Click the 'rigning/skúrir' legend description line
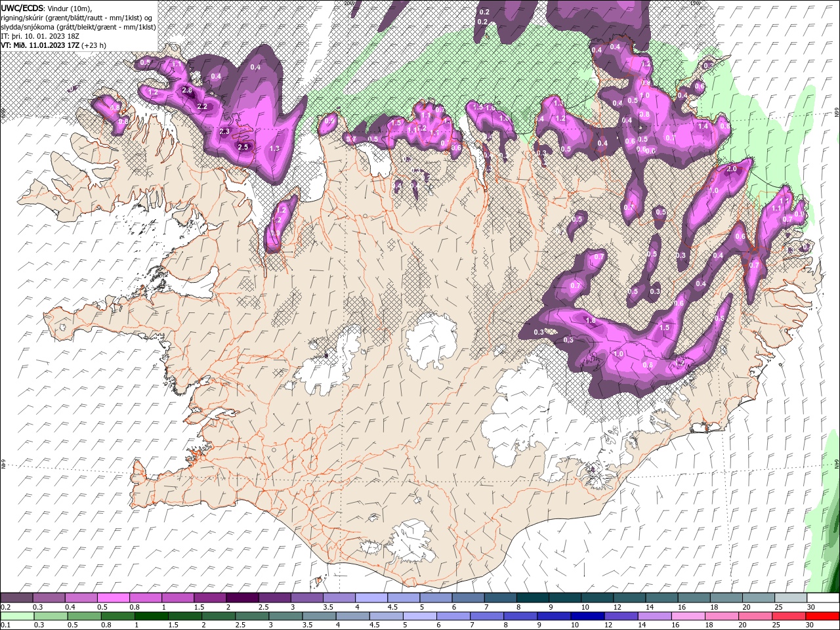 pos(77,18)
